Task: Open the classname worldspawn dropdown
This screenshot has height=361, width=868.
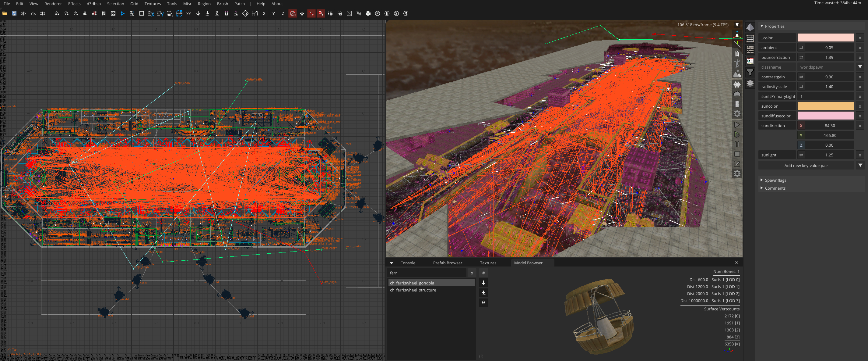Action: pos(860,67)
